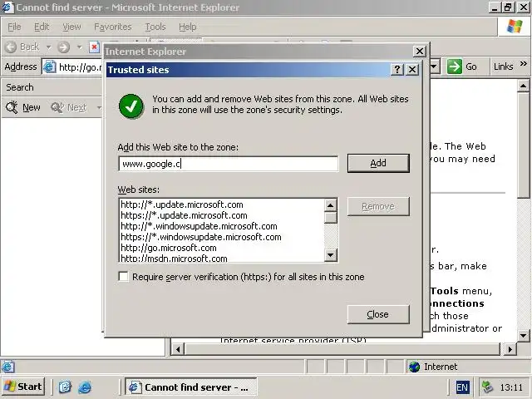Click the Show Desktop quick launch icon
Image resolution: width=532 pixels, height=399 pixels.
click(65, 387)
